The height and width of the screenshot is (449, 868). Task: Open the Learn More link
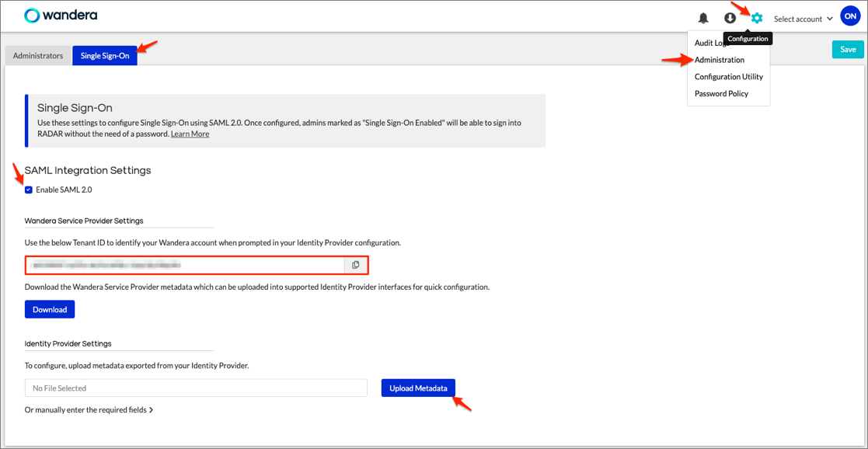[190, 134]
